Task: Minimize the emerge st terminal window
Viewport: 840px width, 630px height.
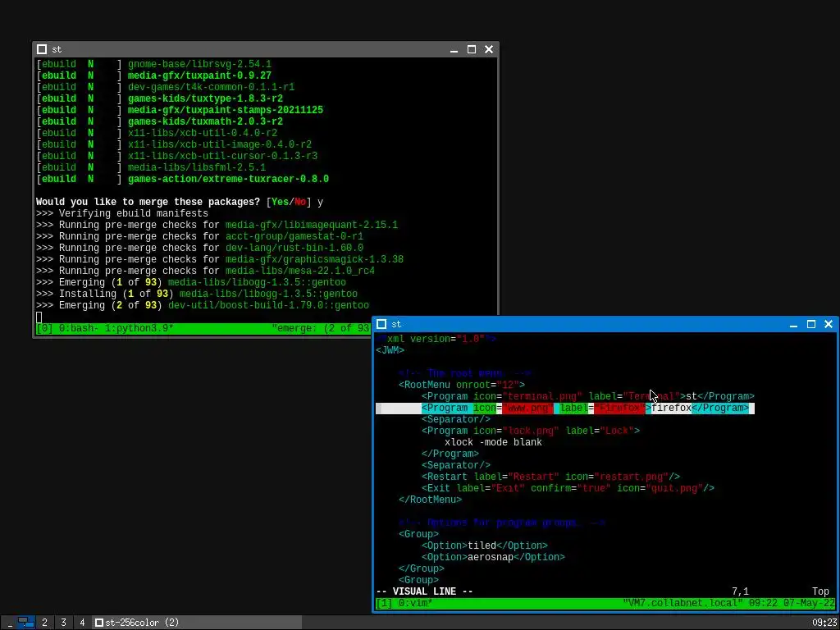Action: [x=454, y=49]
